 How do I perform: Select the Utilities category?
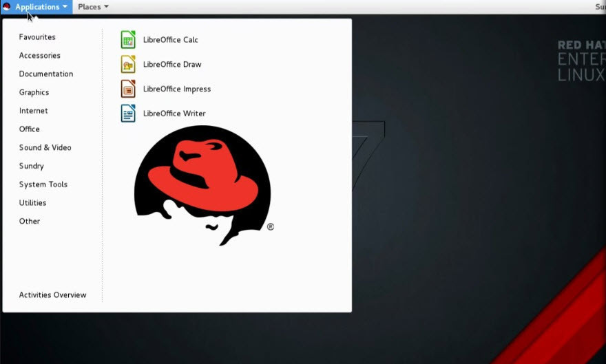point(32,203)
